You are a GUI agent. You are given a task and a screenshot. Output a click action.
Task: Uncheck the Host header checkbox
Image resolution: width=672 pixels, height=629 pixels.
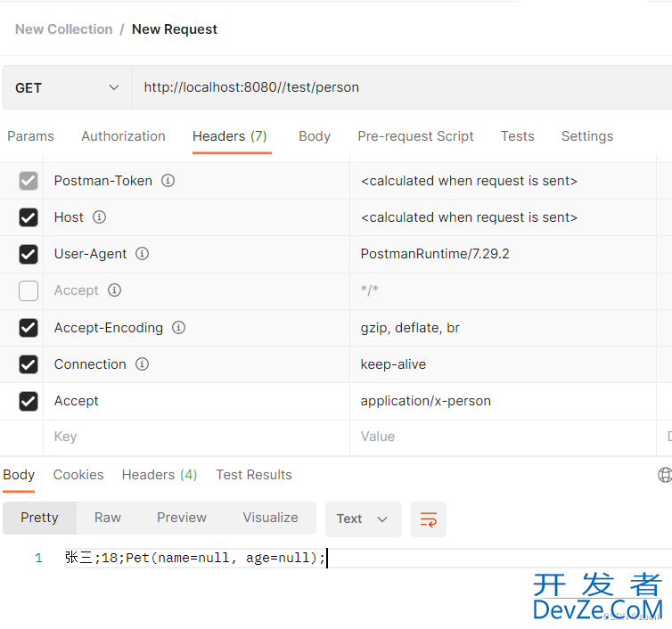pos(29,217)
